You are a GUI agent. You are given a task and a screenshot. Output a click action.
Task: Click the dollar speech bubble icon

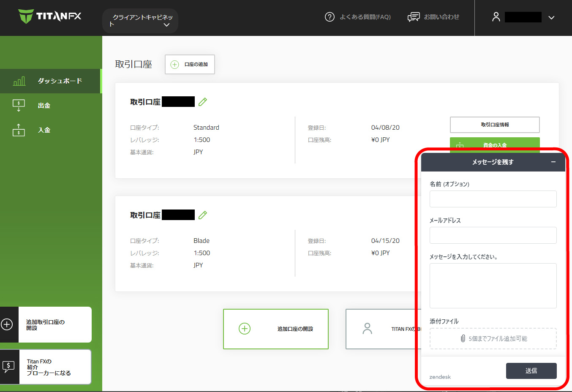[8, 367]
